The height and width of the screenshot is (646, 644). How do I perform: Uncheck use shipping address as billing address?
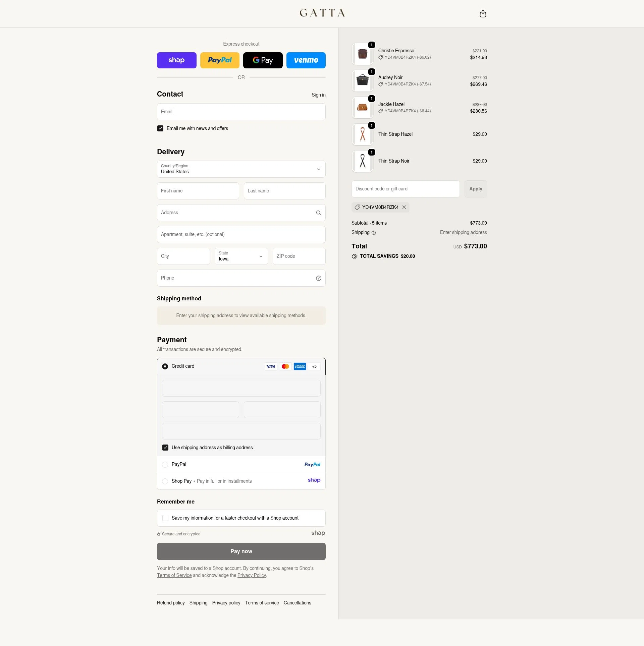point(165,448)
